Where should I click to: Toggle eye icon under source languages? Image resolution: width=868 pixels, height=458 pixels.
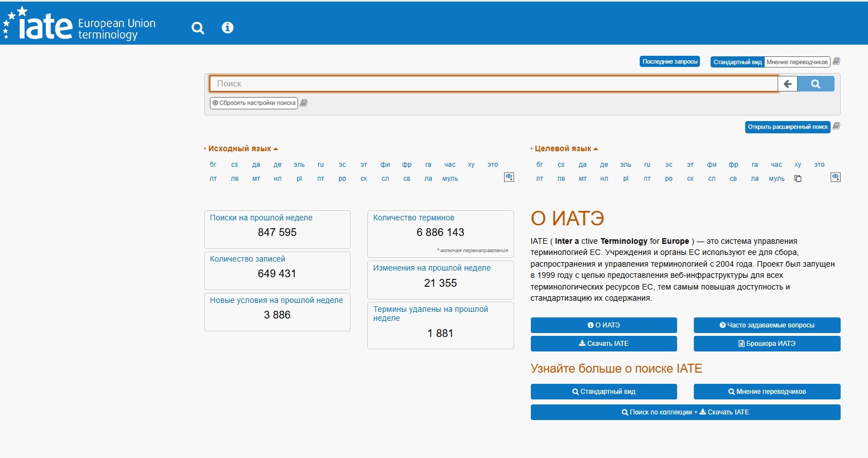pyautogui.click(x=509, y=177)
